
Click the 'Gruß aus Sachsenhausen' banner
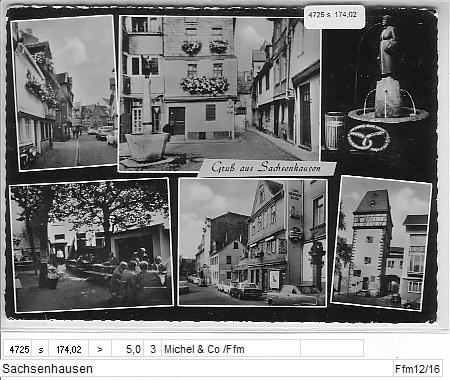click(267, 168)
